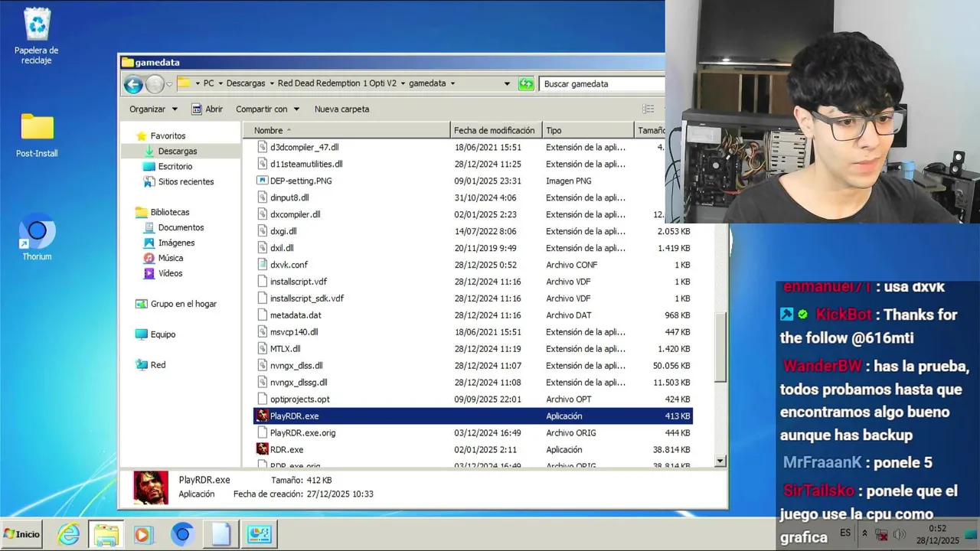
Task: Click the optiprojects.opt file icon
Action: tap(263, 399)
